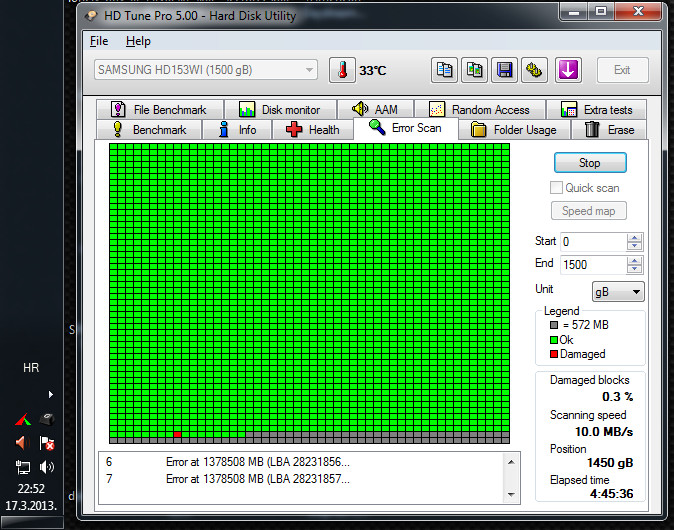Show hidden tray icons arrow
The width and height of the screenshot is (674, 530).
[51, 394]
